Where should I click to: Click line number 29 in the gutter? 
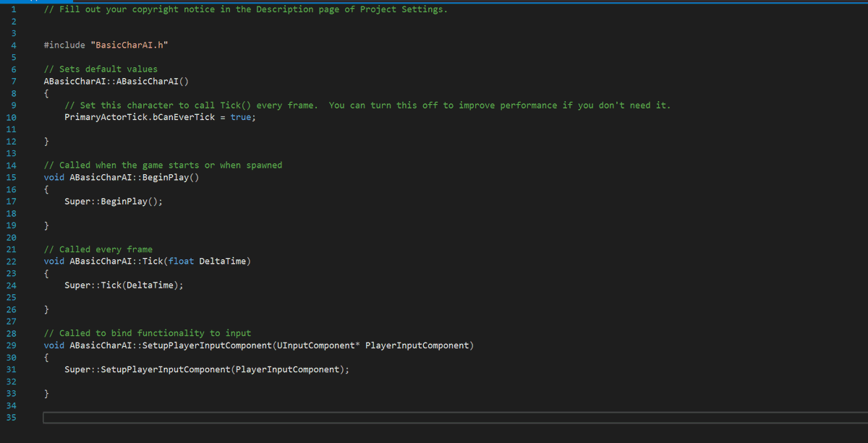pos(11,345)
